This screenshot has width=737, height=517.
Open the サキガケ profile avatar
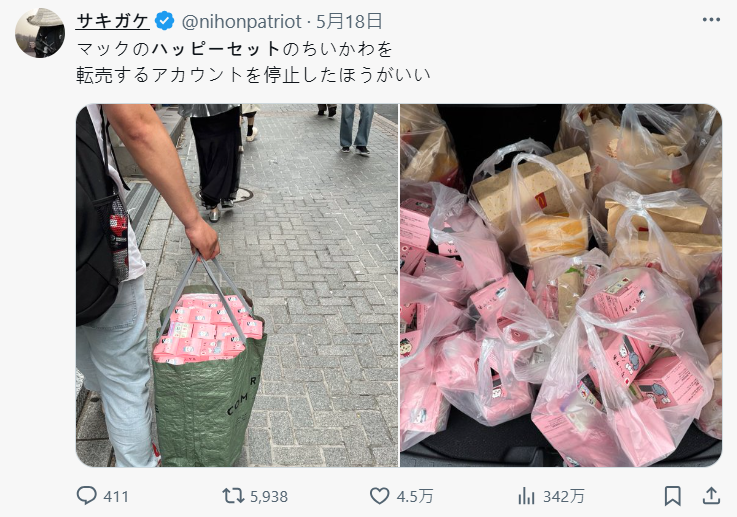tap(40, 33)
